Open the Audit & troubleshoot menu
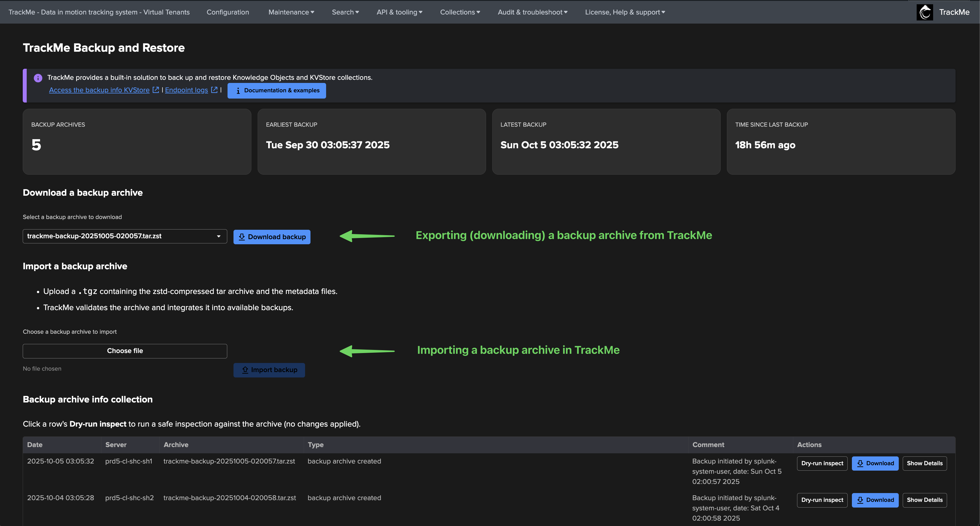The image size is (980, 526). 532,12
